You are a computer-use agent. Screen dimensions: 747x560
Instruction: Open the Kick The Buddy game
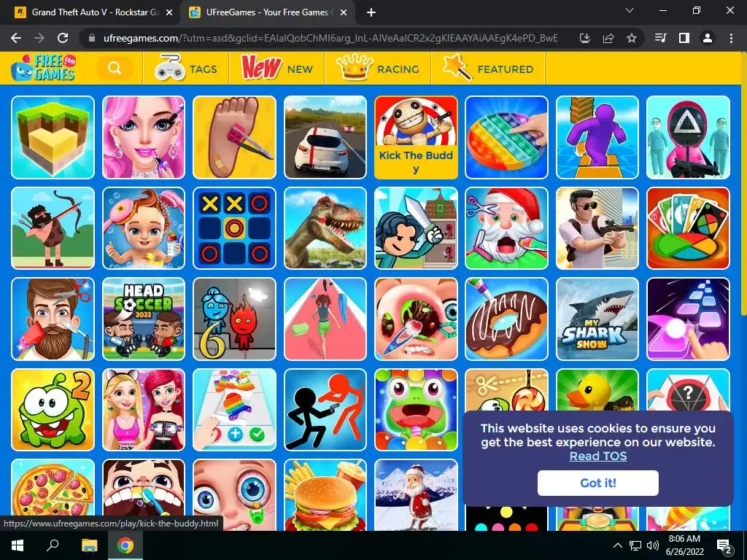point(416,138)
